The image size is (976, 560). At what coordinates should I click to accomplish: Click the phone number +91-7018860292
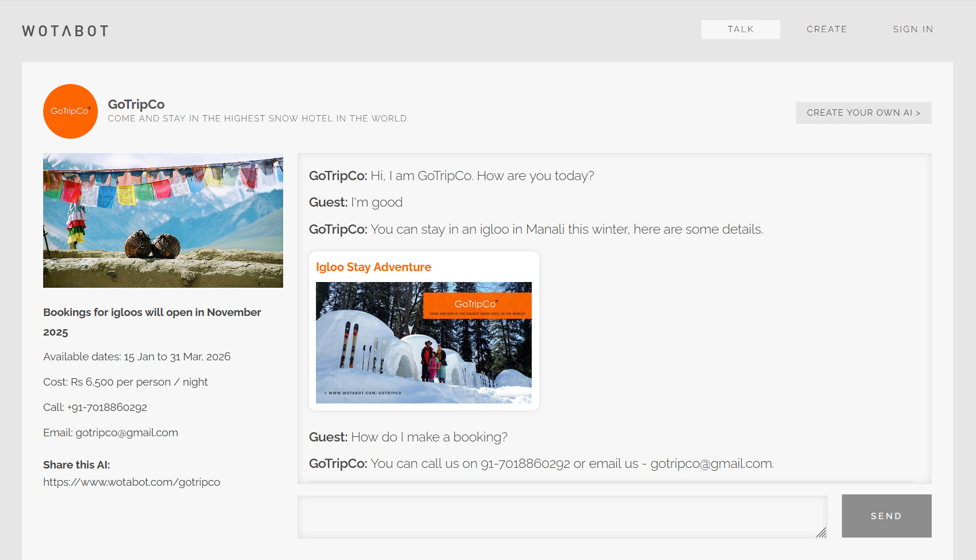(x=107, y=407)
